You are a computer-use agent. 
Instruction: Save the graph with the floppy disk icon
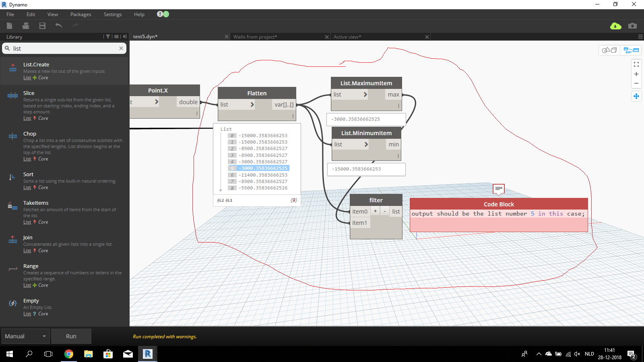click(x=42, y=26)
